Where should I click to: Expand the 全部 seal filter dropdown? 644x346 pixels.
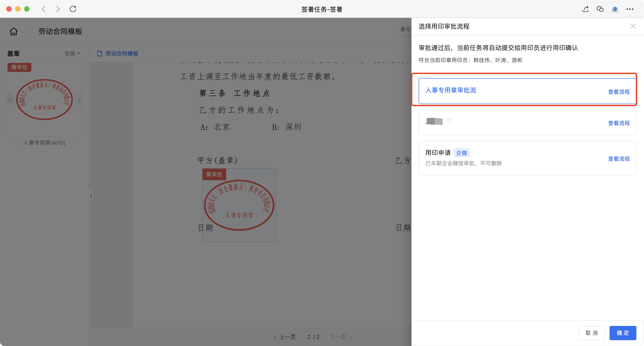pos(72,53)
